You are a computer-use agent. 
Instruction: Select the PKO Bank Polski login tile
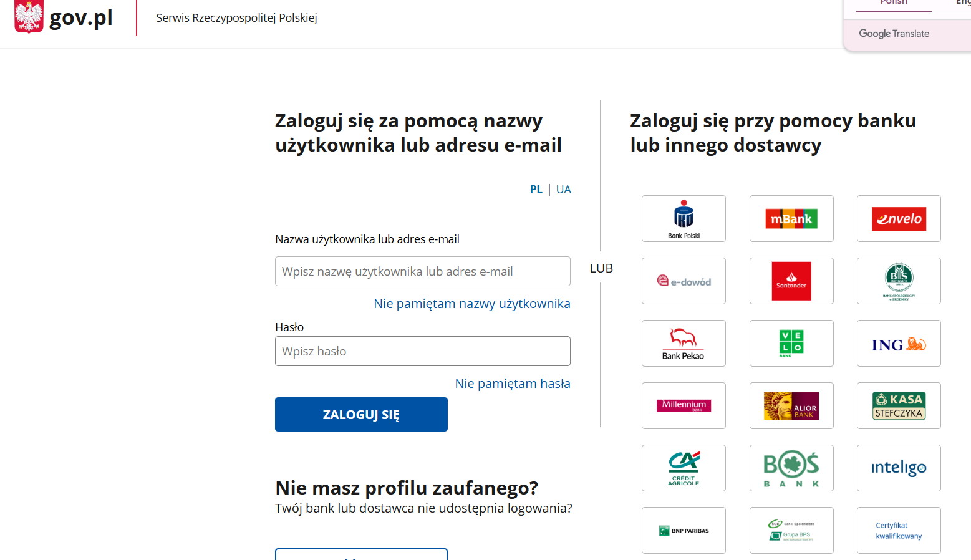(684, 218)
